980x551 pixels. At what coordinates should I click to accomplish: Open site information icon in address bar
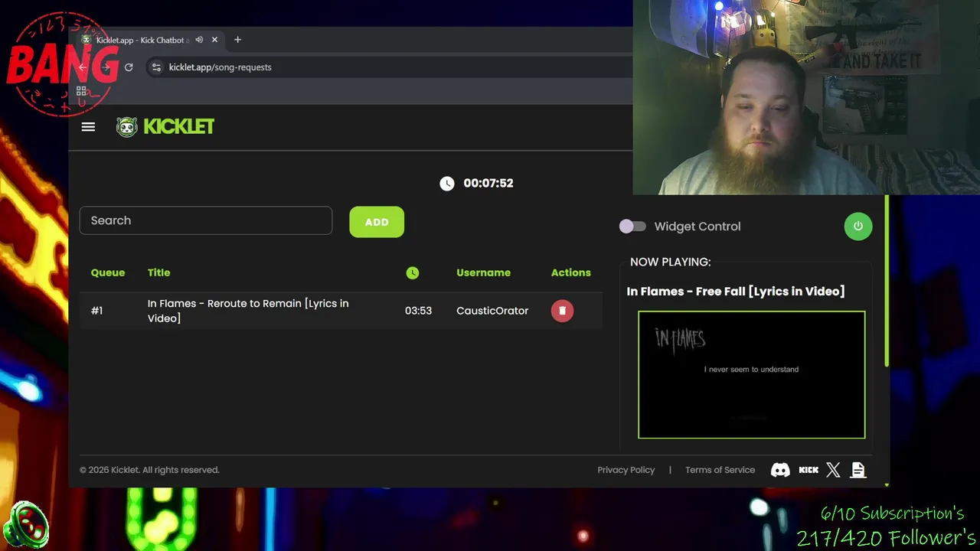[x=156, y=67]
